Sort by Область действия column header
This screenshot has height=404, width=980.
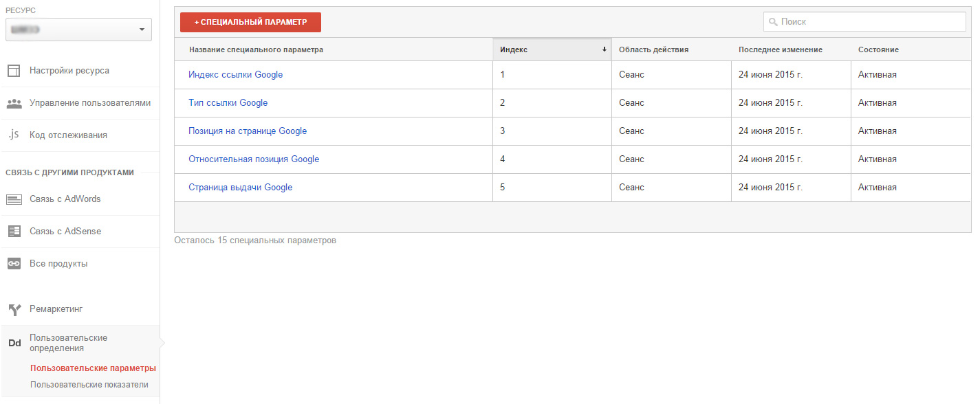pyautogui.click(x=653, y=49)
